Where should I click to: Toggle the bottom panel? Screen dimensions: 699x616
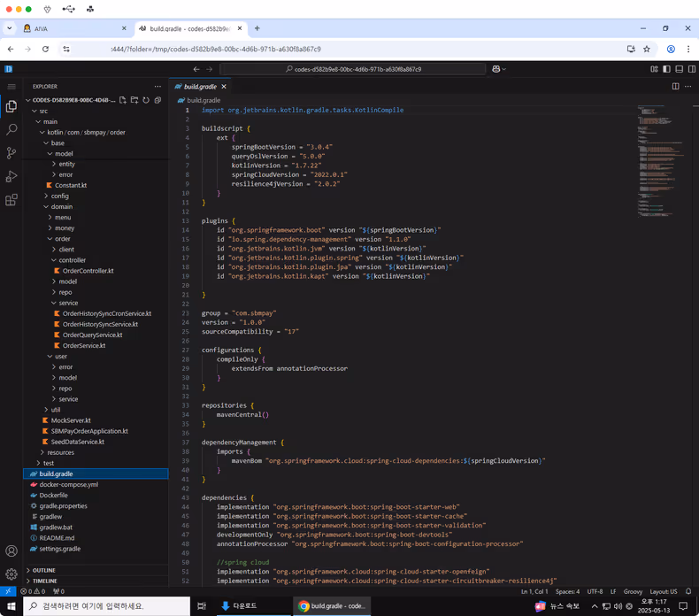coord(679,69)
